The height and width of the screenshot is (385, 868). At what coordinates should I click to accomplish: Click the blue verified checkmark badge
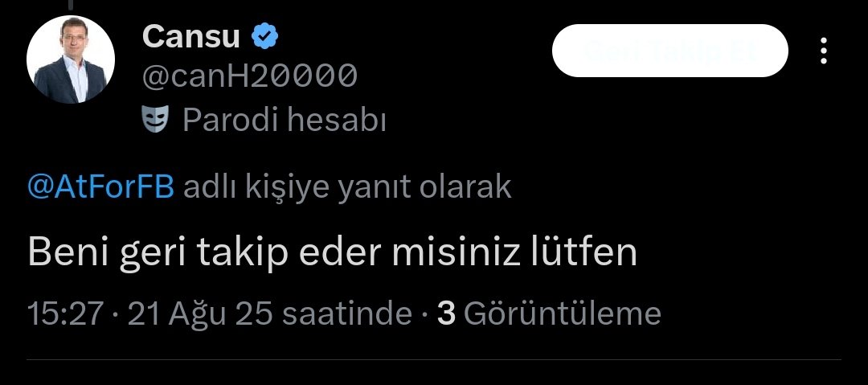click(x=265, y=37)
